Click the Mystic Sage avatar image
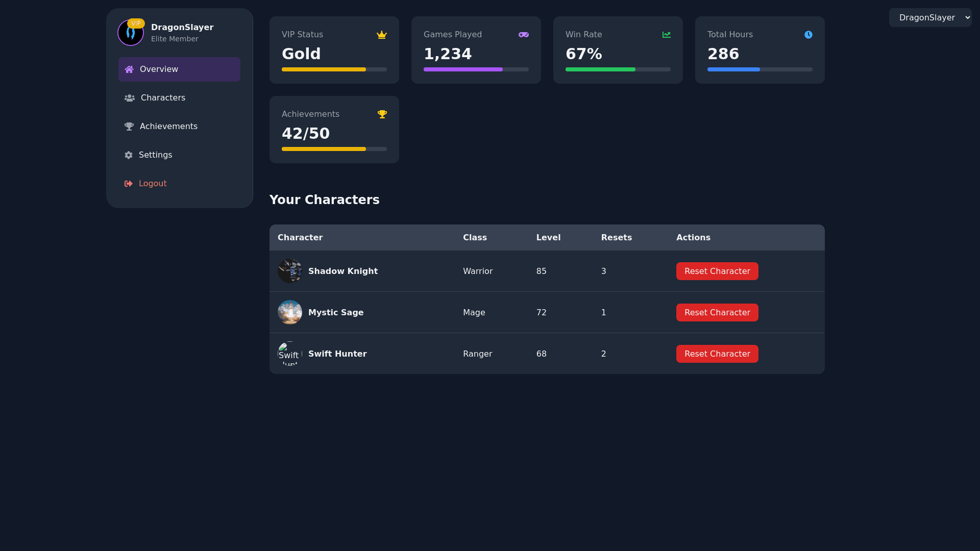This screenshot has width=980, height=551. (x=290, y=312)
